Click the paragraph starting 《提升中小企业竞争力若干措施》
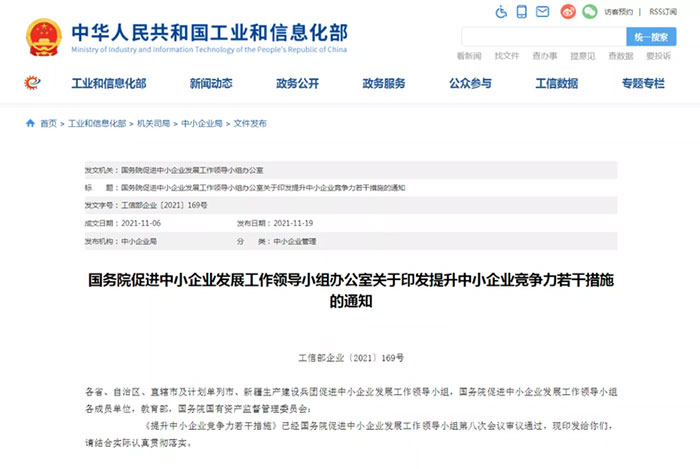 point(351,435)
